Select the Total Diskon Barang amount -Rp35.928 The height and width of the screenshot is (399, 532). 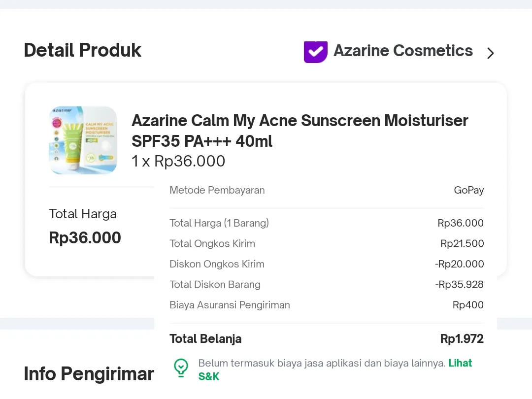click(459, 284)
